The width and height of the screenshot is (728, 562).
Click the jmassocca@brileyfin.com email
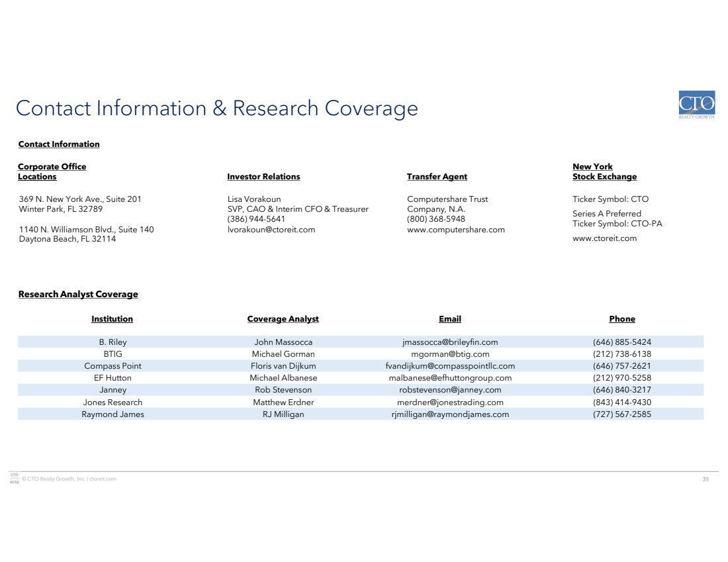pyautogui.click(x=450, y=342)
